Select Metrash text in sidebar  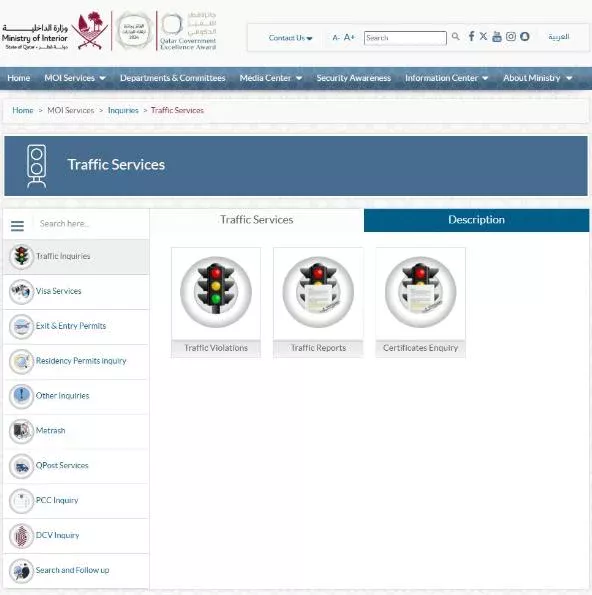[x=50, y=431]
